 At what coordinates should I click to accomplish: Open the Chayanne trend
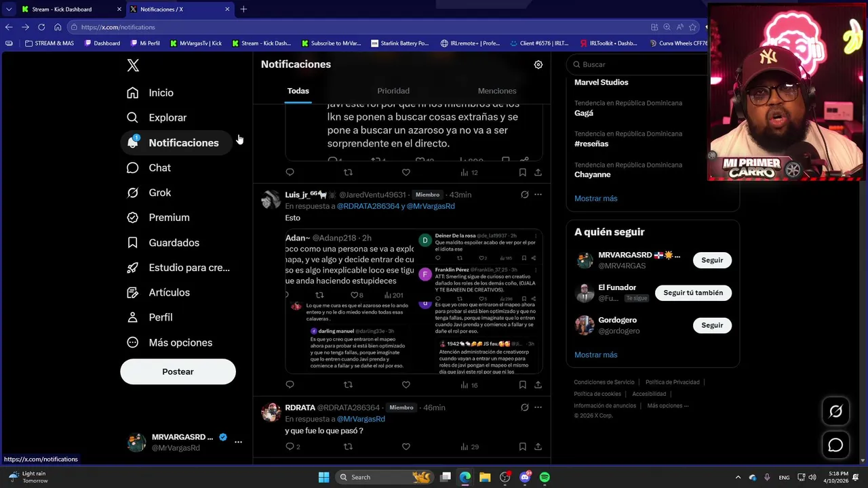pos(593,175)
